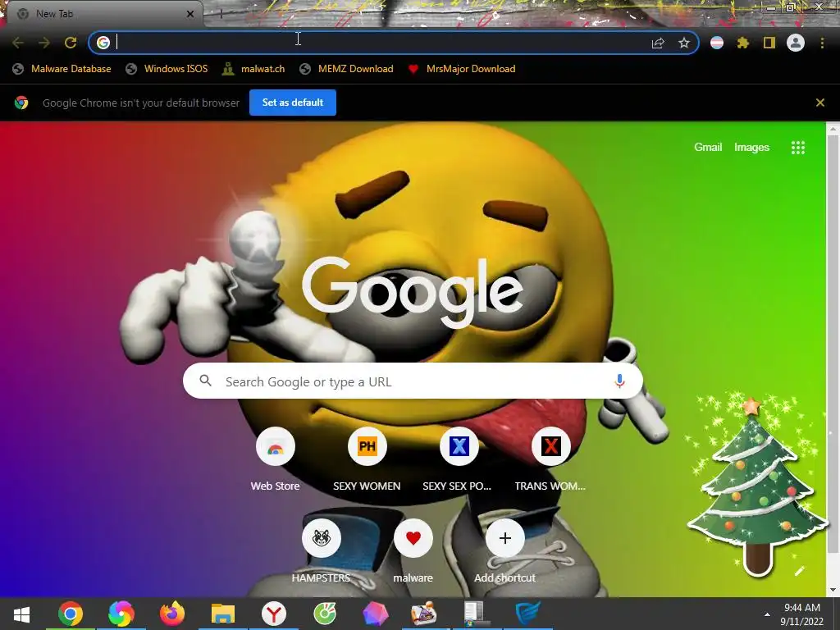Screen dimensions: 840x630
Task: Open the Windows Start menu
Action: [21, 614]
